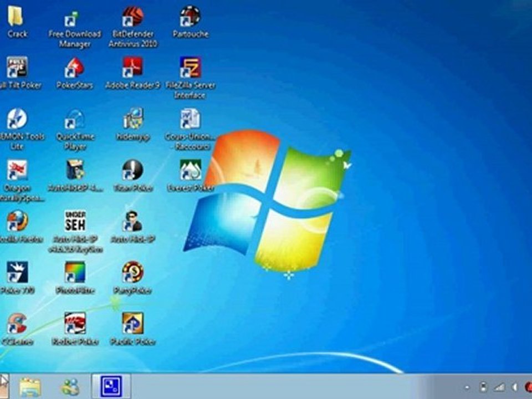Image resolution: width=532 pixels, height=399 pixels.
Task: Launch the Dragon NaturallySpeaking shortcut
Action: coord(17,170)
